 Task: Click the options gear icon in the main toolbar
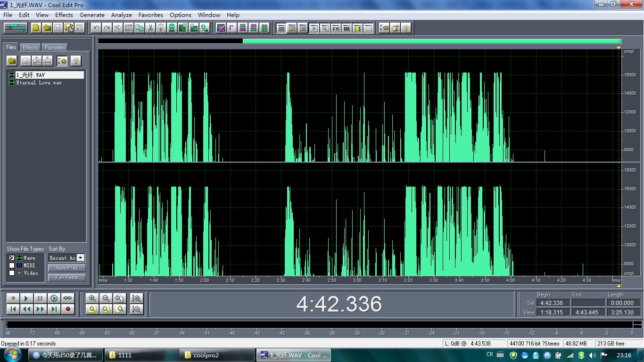click(384, 28)
